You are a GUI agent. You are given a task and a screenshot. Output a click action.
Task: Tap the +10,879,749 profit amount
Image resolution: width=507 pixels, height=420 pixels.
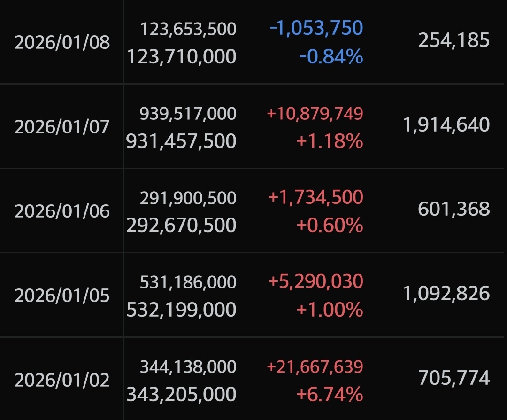(315, 113)
